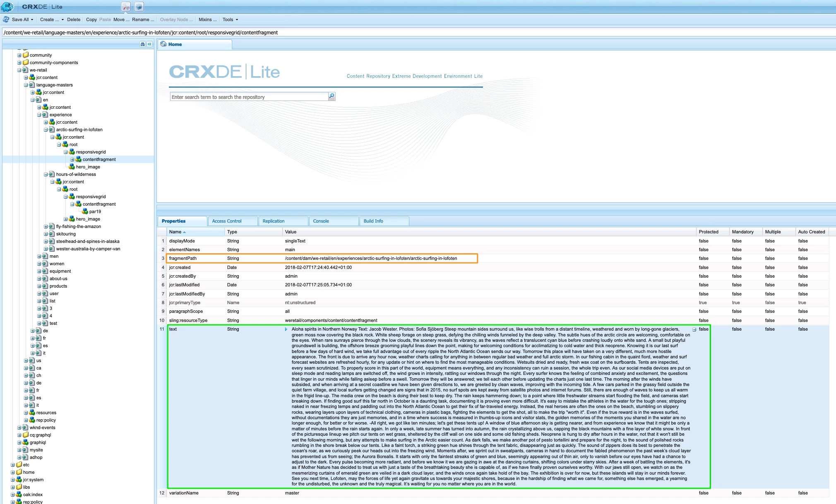Click the Save All refresh icon
The width and height of the screenshot is (836, 504).
(6, 19)
